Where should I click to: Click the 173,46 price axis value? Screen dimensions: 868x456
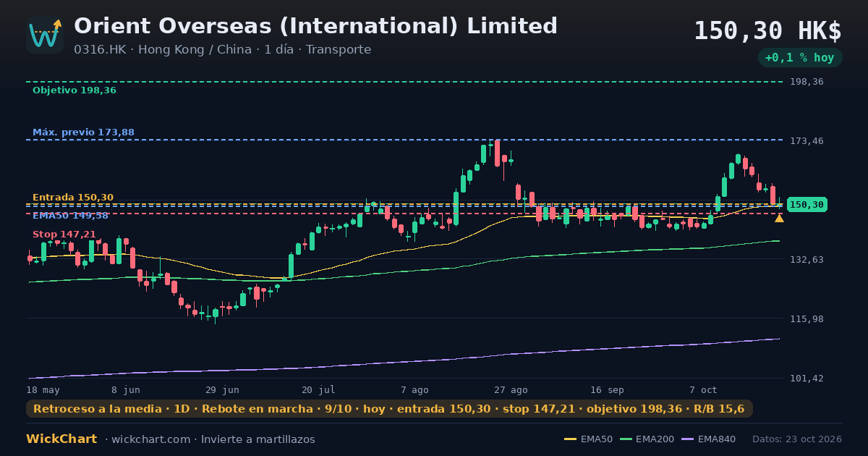click(x=807, y=140)
